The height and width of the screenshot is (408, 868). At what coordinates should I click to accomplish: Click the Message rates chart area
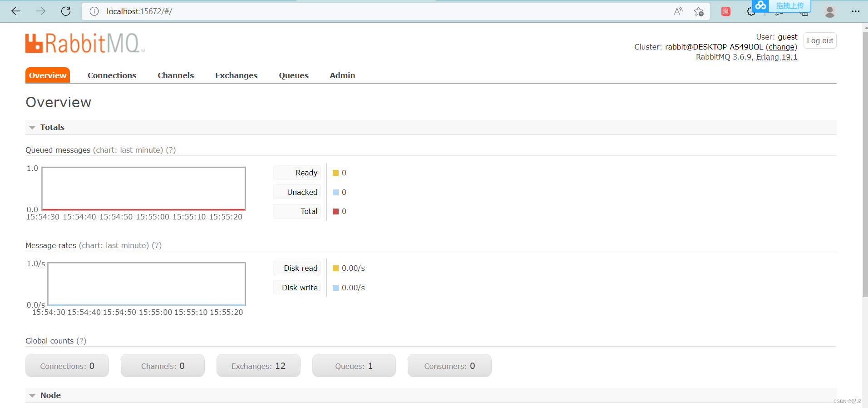tap(147, 284)
